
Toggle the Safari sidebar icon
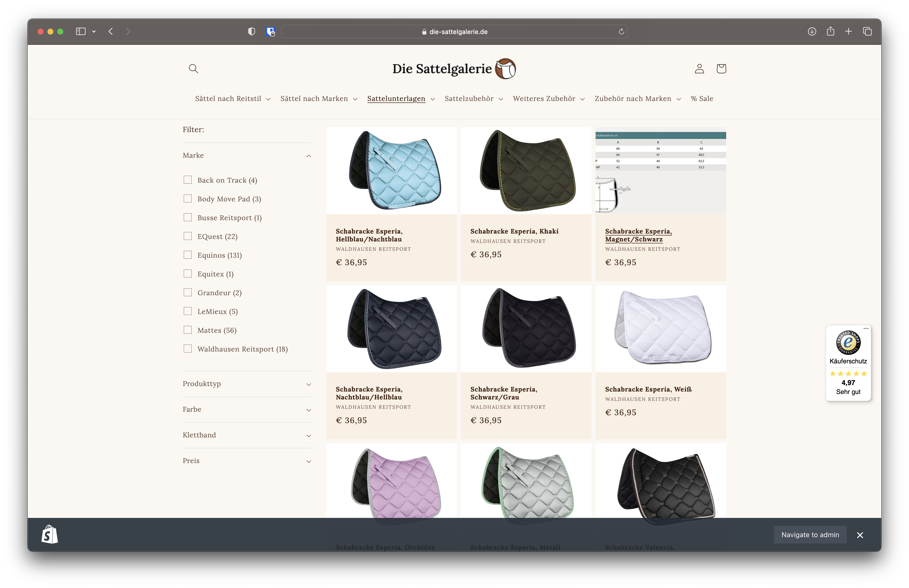click(x=81, y=31)
